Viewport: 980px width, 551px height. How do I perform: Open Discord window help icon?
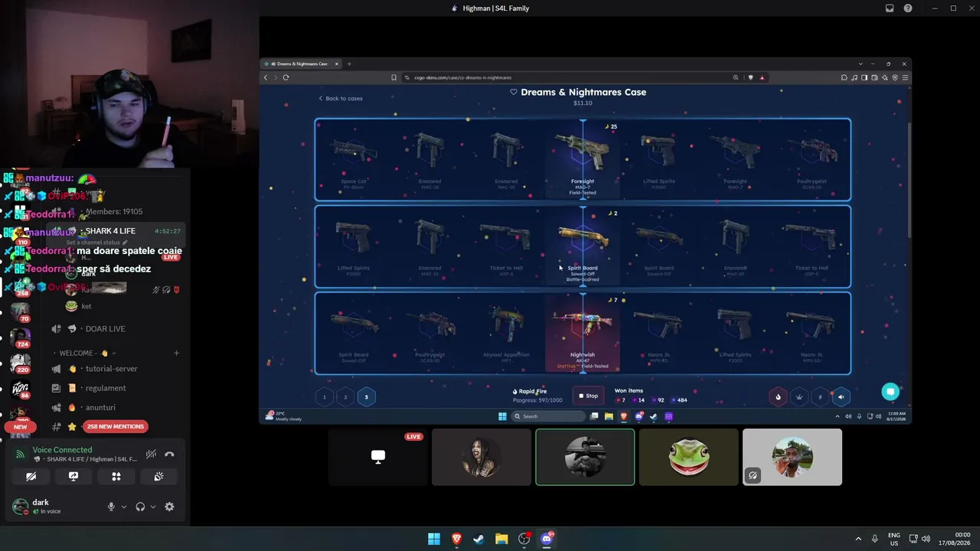point(908,8)
